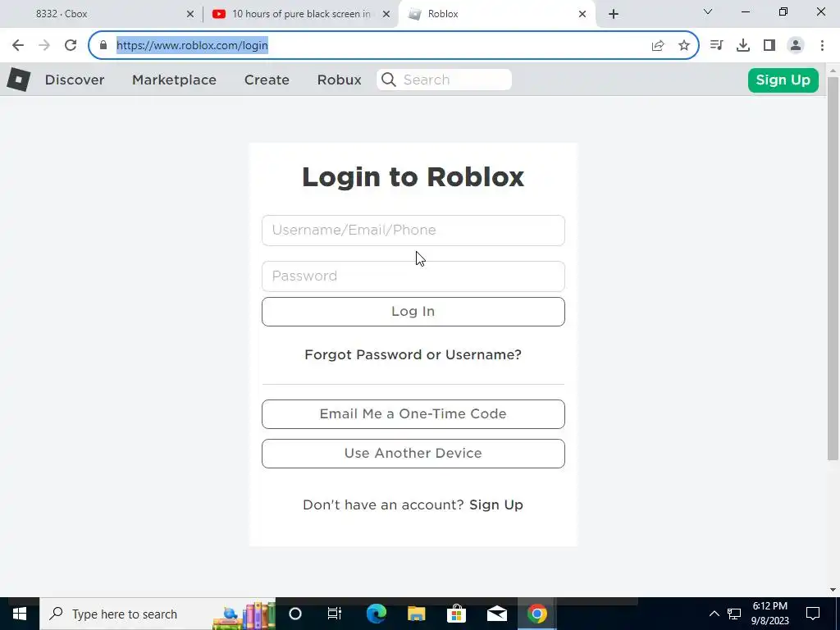
Task: Open Task View in taskbar
Action: pos(335,614)
